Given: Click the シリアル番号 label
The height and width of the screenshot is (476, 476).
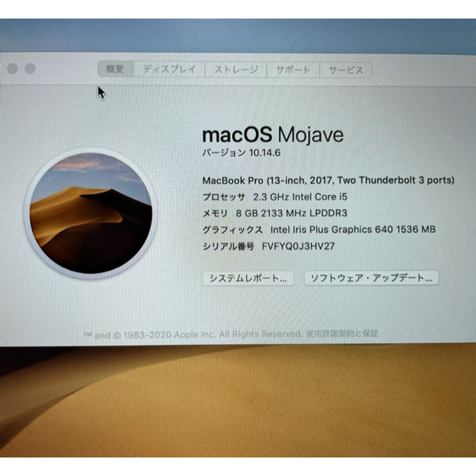Looking at the screenshot, I should click(x=228, y=246).
